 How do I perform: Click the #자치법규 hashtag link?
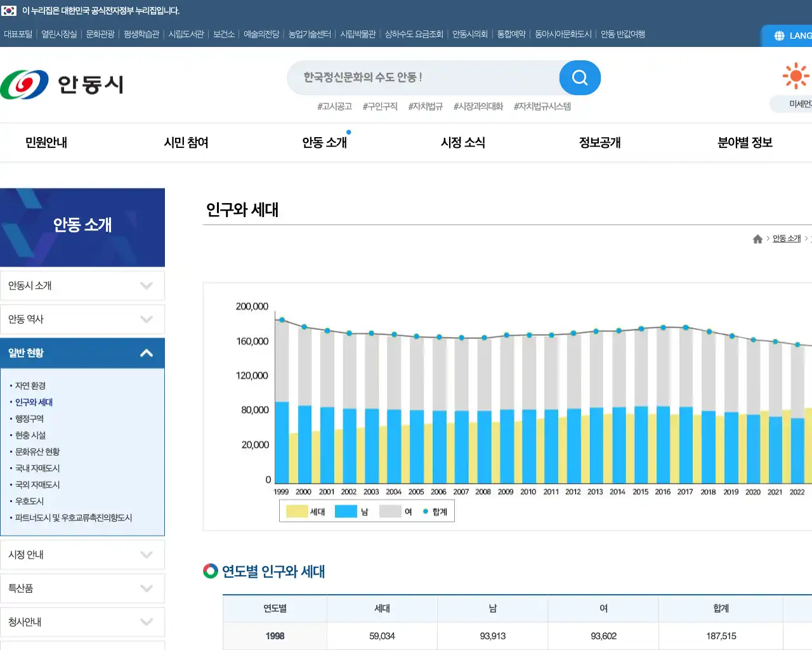click(426, 107)
